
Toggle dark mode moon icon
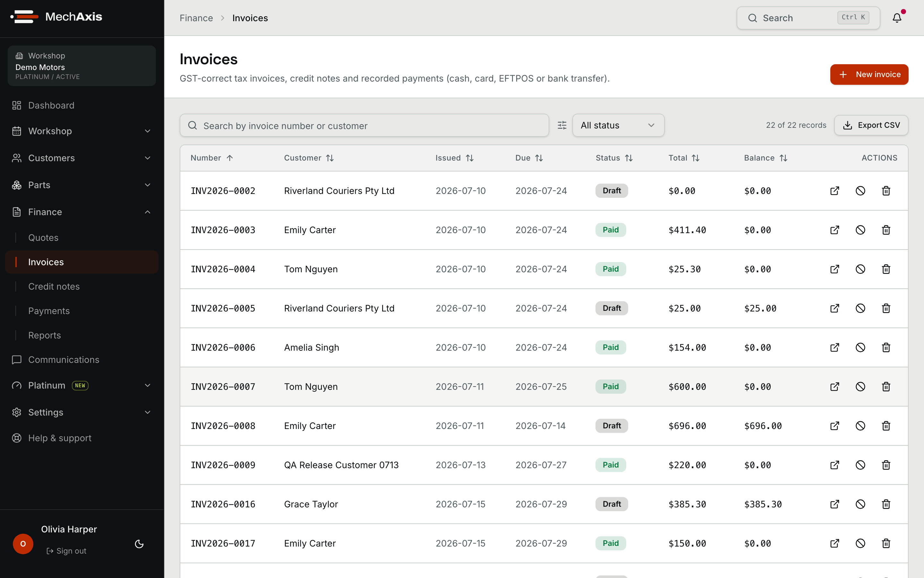[139, 544]
